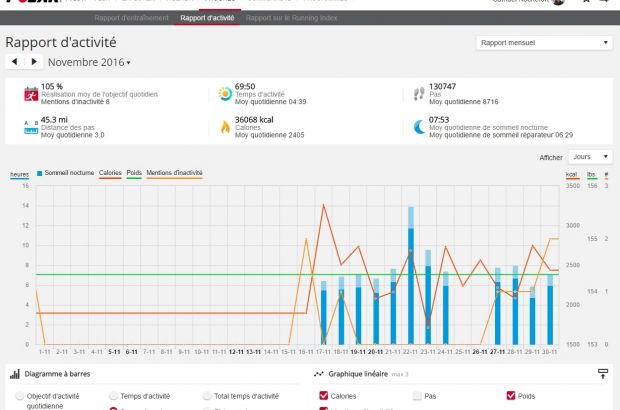This screenshot has height=410, width=620.
Task: Click Mentions d'inactivité legend label
Action: point(174,173)
